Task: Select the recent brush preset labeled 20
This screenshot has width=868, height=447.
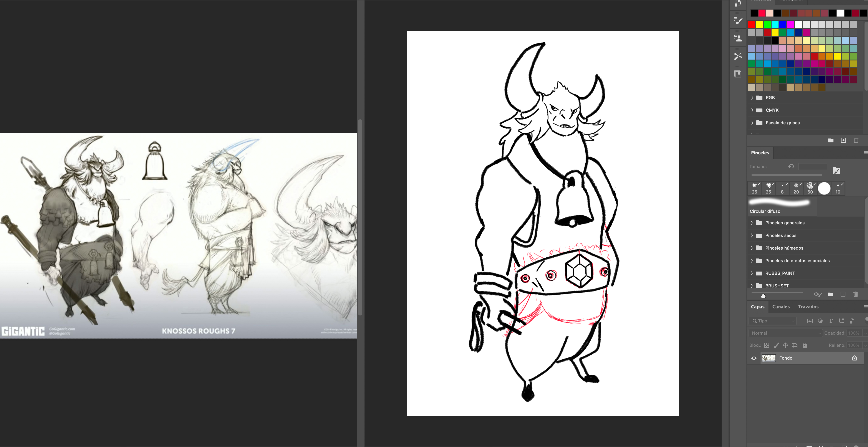Action: (796, 188)
